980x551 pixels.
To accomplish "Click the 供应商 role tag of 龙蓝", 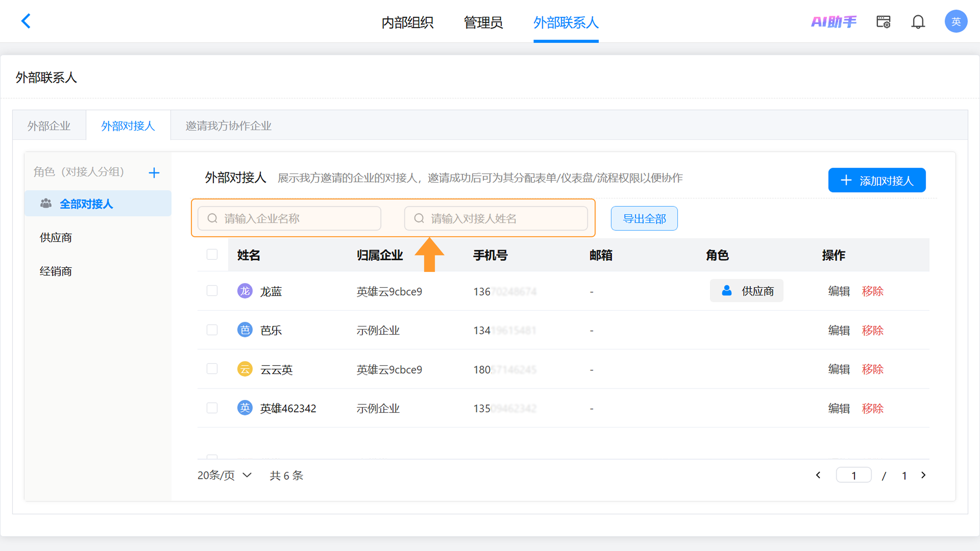I will coord(746,291).
